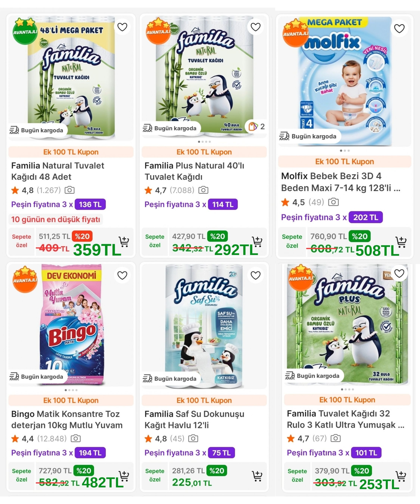Open color variants badge on Familia 40'lı
Screen dimensions: 420x504
(x=256, y=126)
